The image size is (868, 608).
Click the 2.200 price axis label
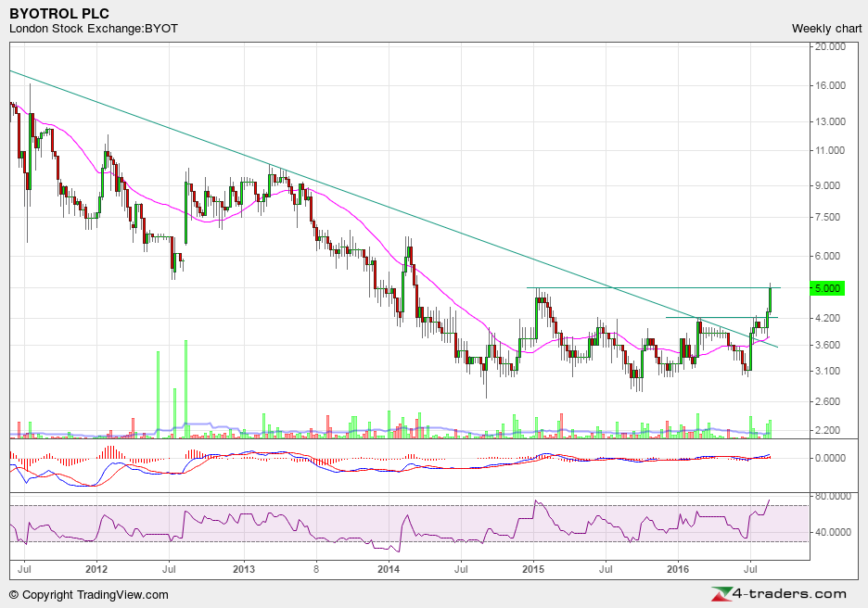pyautogui.click(x=827, y=430)
